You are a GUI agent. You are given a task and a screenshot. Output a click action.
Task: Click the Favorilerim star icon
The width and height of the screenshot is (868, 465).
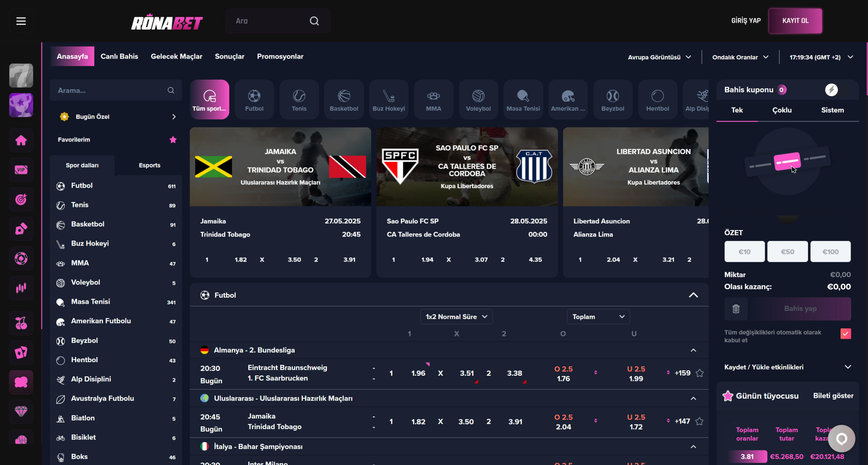click(x=173, y=139)
